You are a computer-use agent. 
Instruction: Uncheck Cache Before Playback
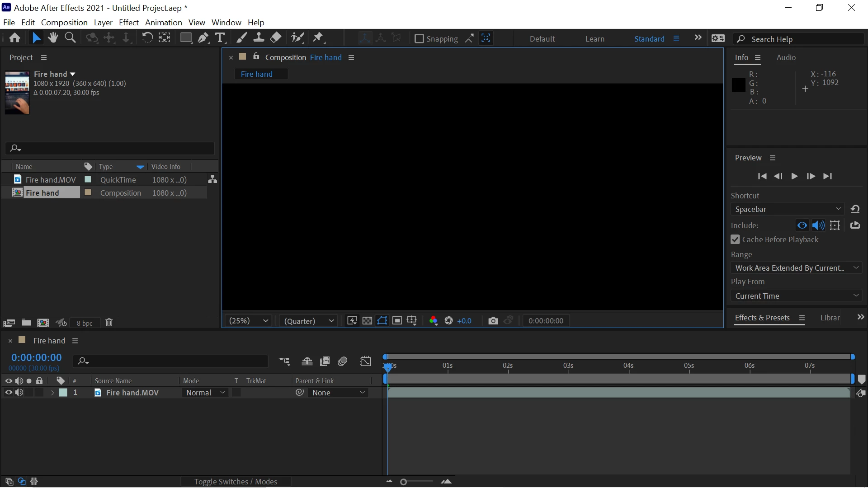coord(736,239)
